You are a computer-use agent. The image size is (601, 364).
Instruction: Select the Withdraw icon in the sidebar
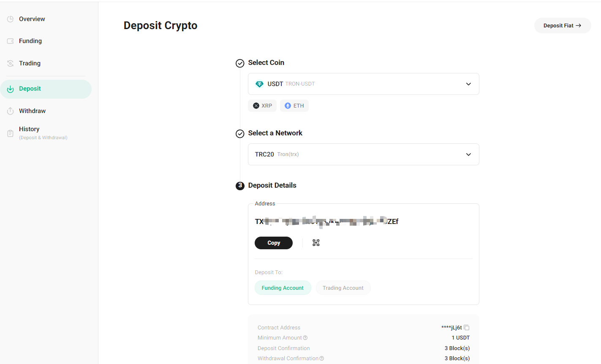click(10, 111)
